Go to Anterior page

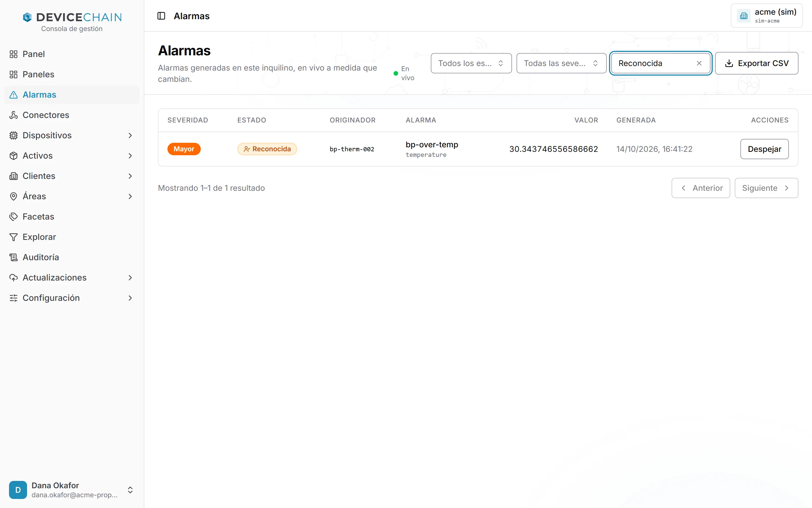pyautogui.click(x=701, y=188)
